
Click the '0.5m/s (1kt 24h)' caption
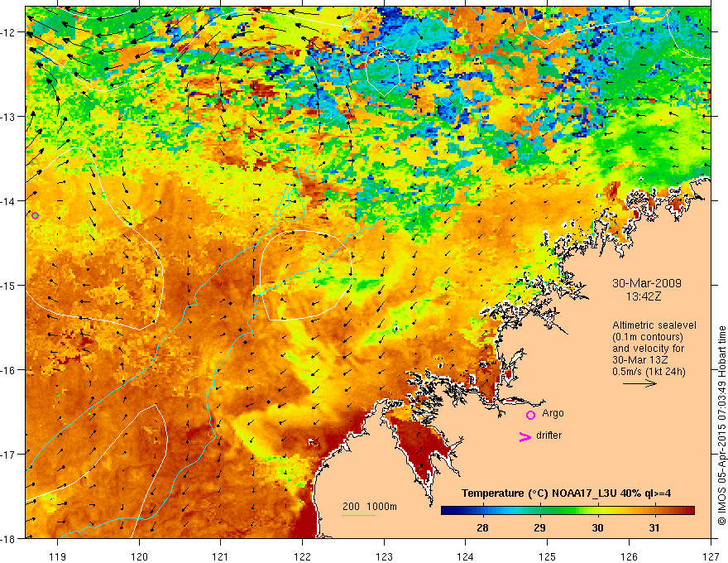[649, 372]
